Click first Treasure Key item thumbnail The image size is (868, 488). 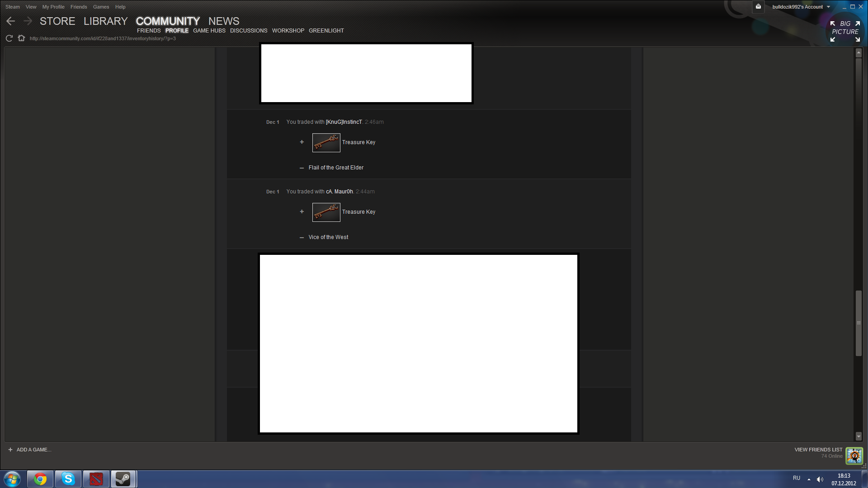[x=326, y=143]
